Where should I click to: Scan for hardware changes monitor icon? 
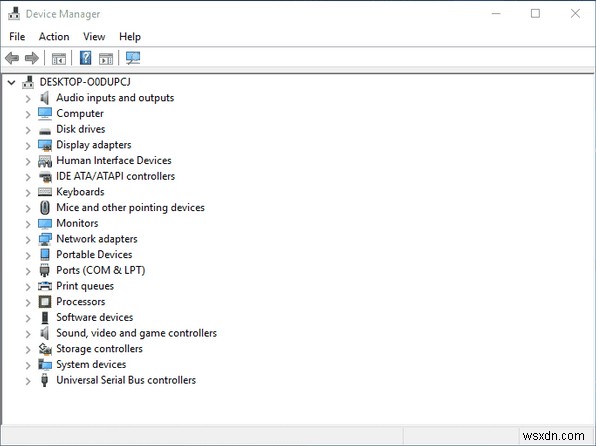[x=133, y=58]
